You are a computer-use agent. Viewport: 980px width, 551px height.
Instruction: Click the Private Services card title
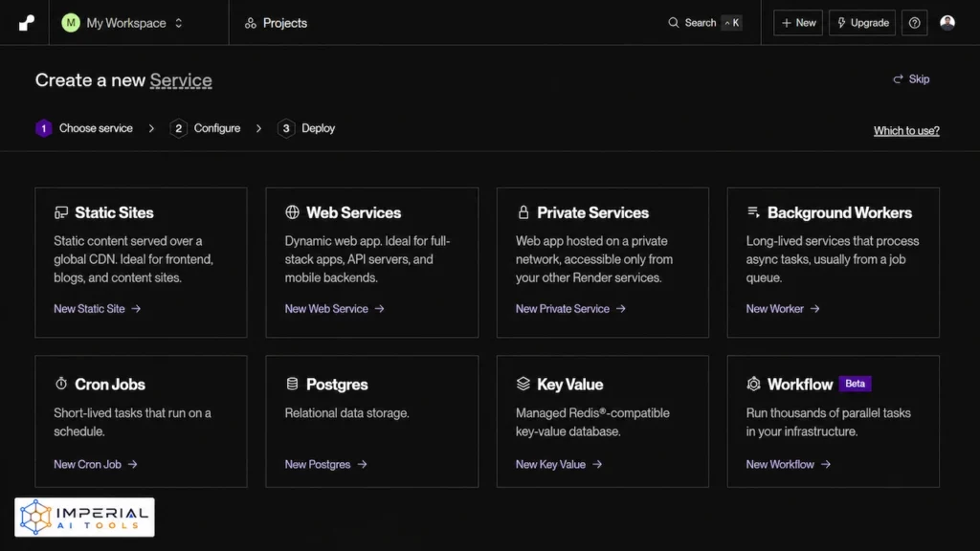[592, 212]
